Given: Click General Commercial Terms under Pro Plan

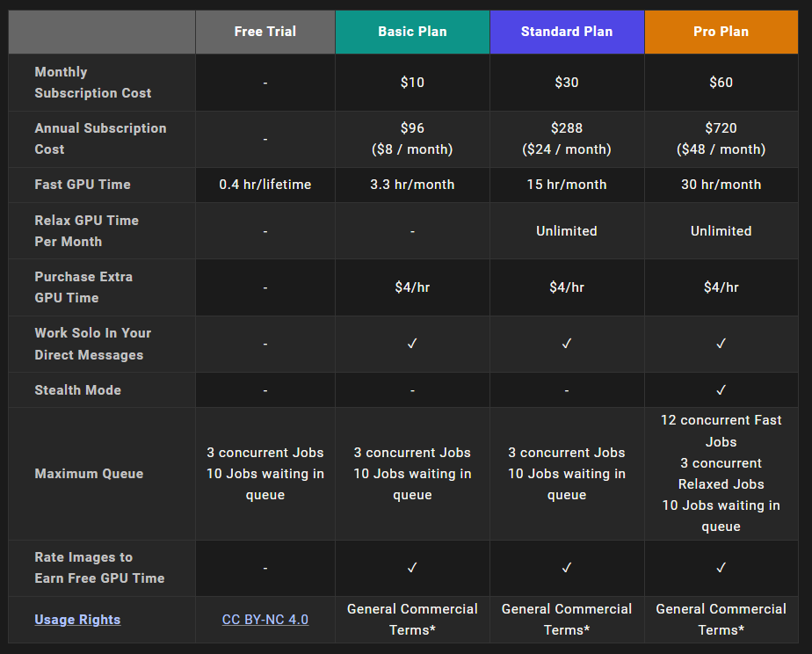Looking at the screenshot, I should pyautogui.click(x=721, y=619).
